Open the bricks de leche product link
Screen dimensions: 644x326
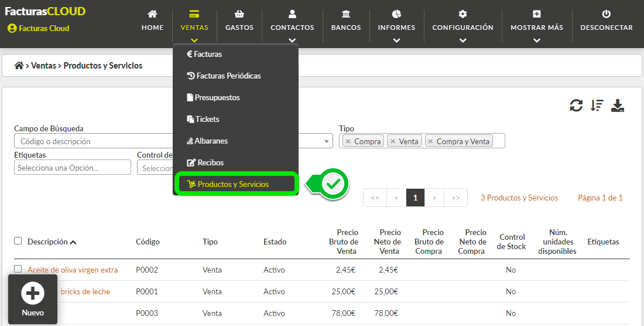click(x=85, y=292)
